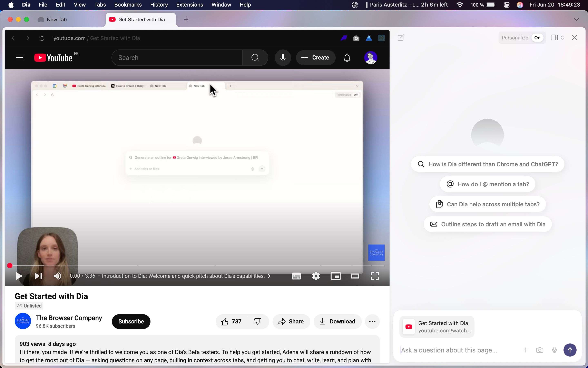Click the red playhead scrubber dot
This screenshot has height=368, width=588.
pyautogui.click(x=10, y=266)
